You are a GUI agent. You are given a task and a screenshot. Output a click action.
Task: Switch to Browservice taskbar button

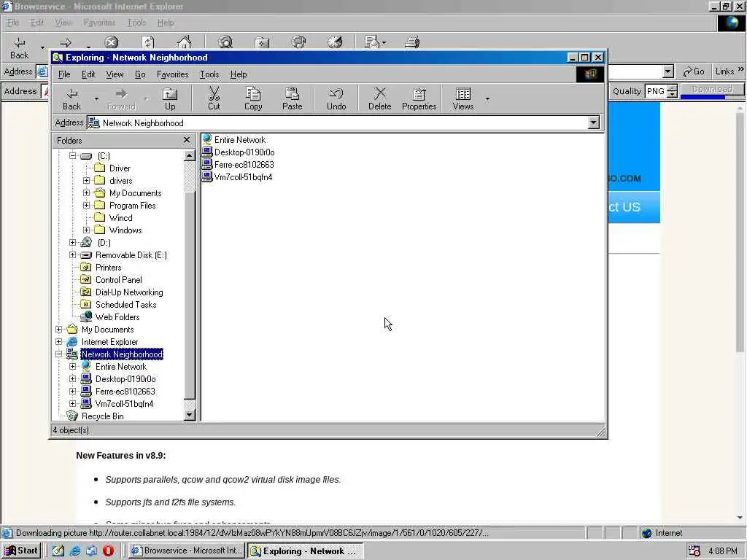tap(187, 551)
